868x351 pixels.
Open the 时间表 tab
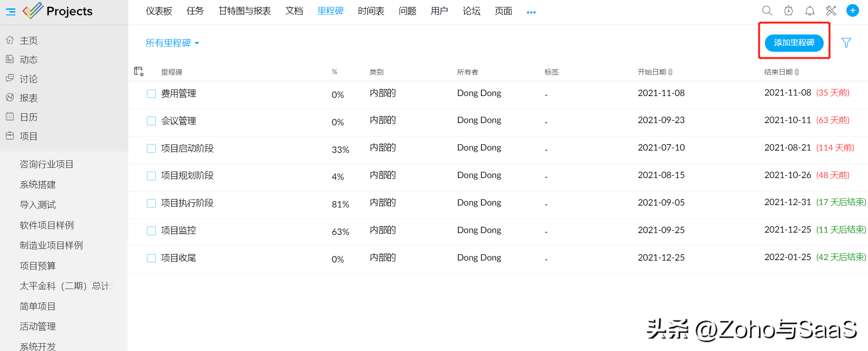tap(371, 11)
